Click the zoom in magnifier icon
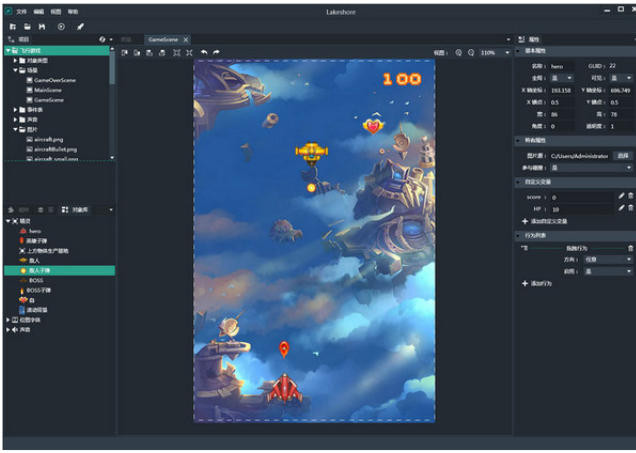The width and height of the screenshot is (636, 453). point(458,53)
